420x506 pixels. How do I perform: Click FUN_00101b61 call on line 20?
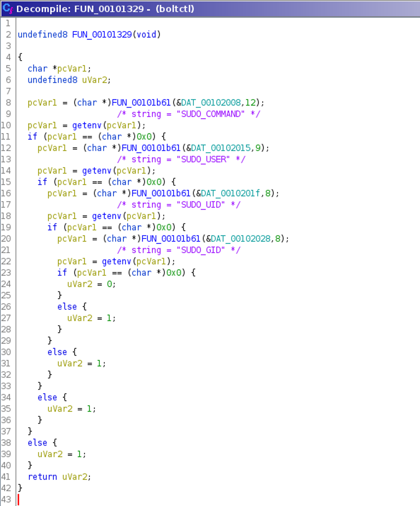(171, 239)
